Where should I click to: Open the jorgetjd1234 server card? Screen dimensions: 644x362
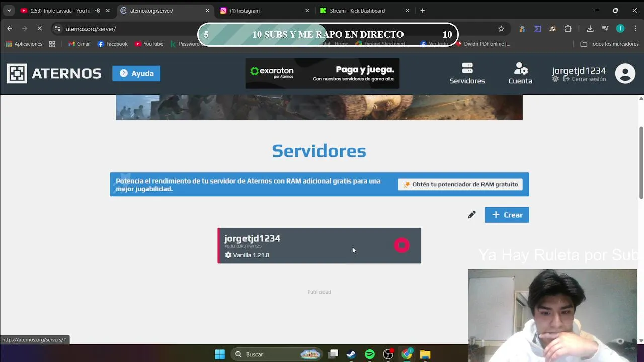click(319, 246)
